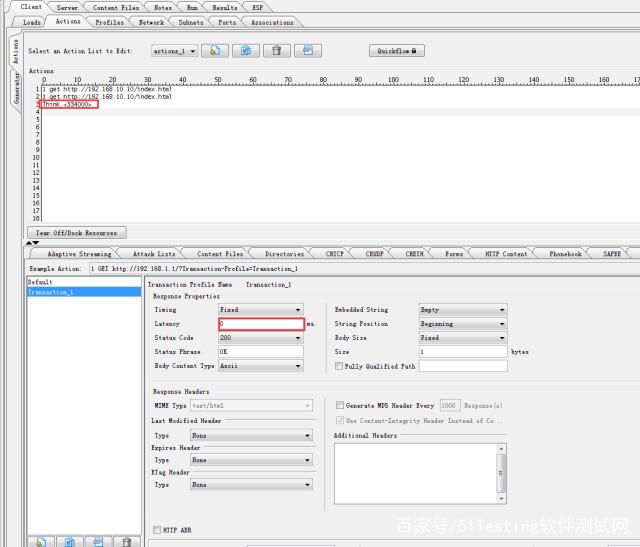Open the Body Size dropdown
Image resolution: width=640 pixels, height=547 pixels.
pyautogui.click(x=463, y=338)
